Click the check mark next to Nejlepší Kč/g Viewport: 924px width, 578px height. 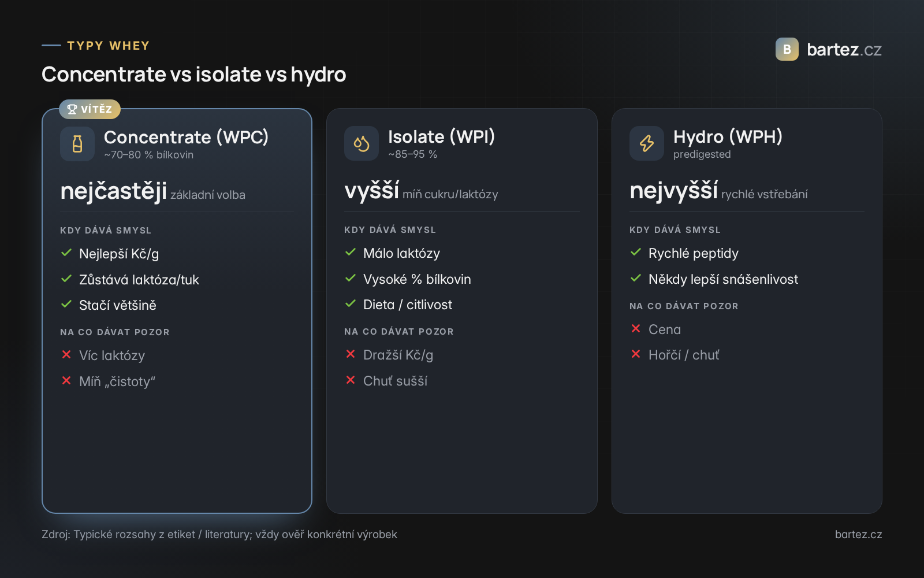tap(66, 253)
